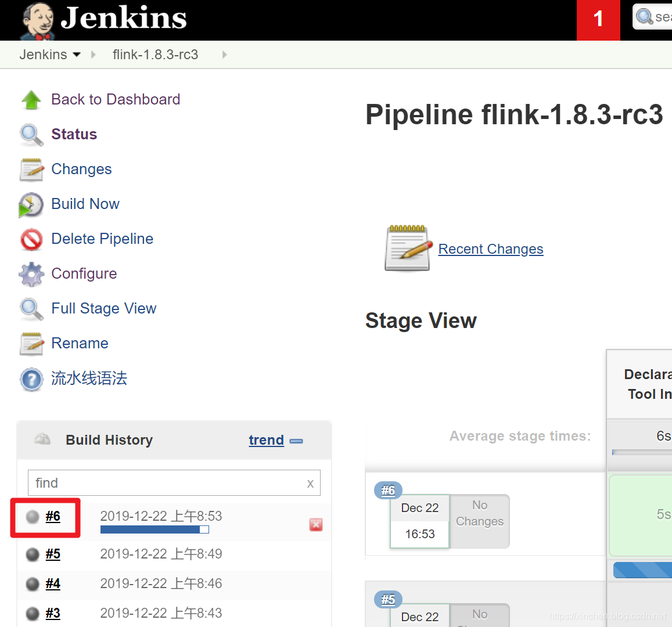
Task: Go Back to Dashboard link
Action: pos(116,99)
